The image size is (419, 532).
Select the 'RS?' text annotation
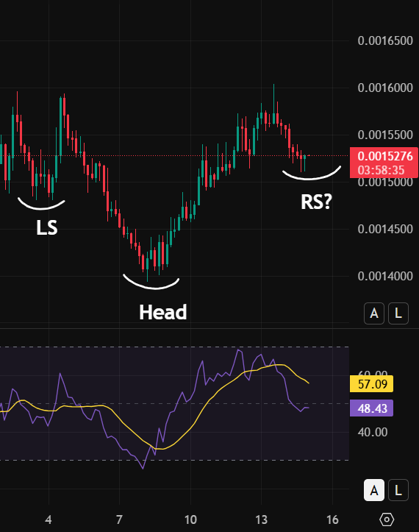pyautogui.click(x=316, y=202)
